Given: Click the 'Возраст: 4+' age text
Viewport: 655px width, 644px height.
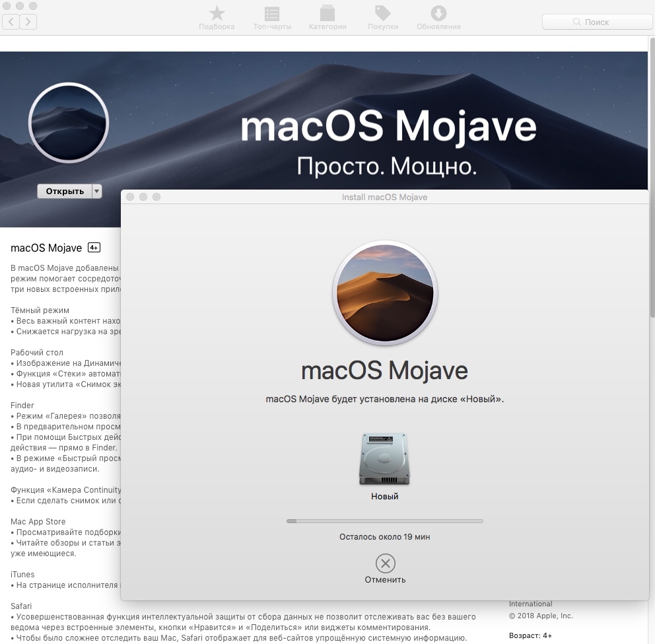Looking at the screenshot, I should [x=530, y=635].
